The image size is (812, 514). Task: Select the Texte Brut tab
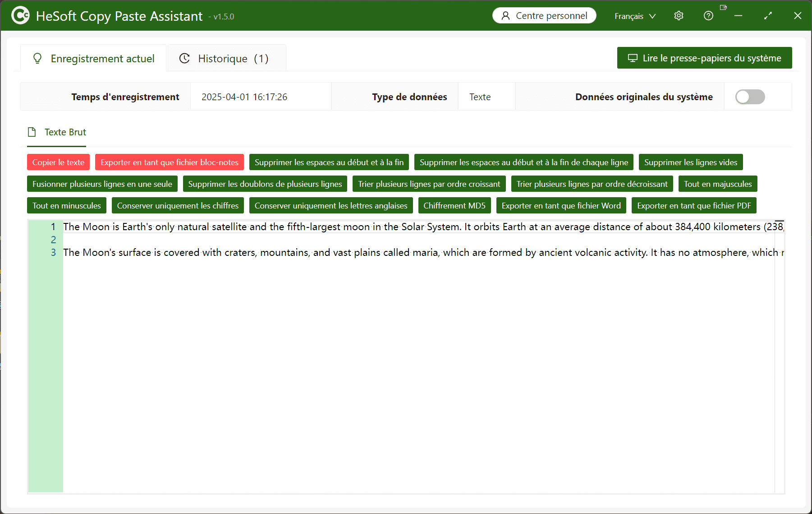click(x=57, y=132)
